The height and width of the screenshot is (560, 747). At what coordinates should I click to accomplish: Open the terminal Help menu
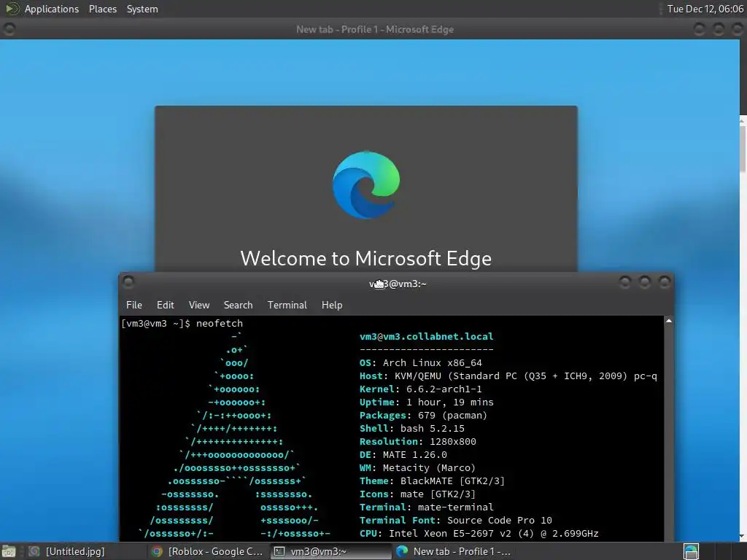tap(332, 305)
